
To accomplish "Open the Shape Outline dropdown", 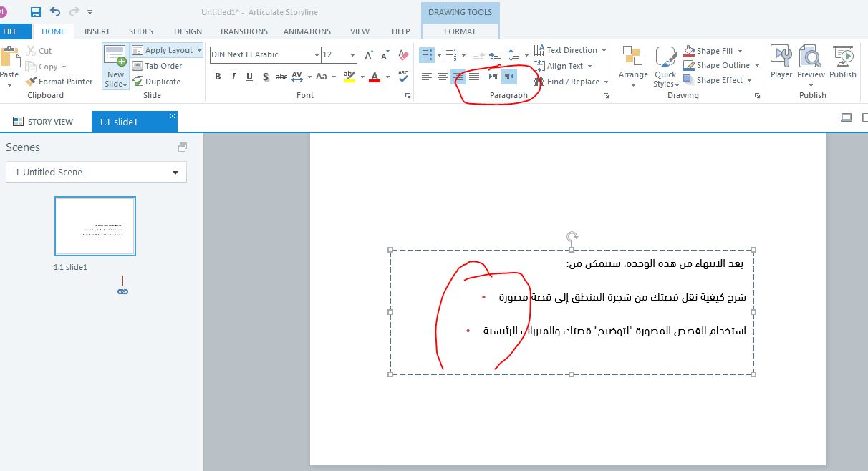I will [720, 65].
